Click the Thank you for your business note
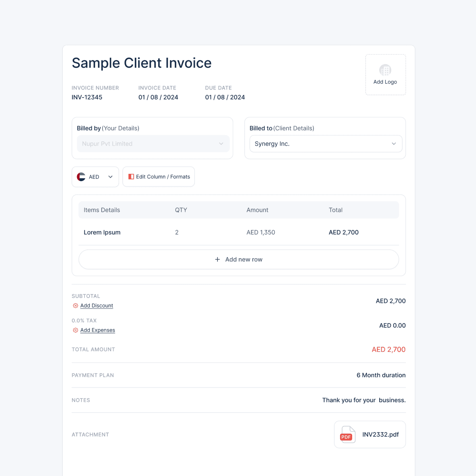 pos(364,401)
